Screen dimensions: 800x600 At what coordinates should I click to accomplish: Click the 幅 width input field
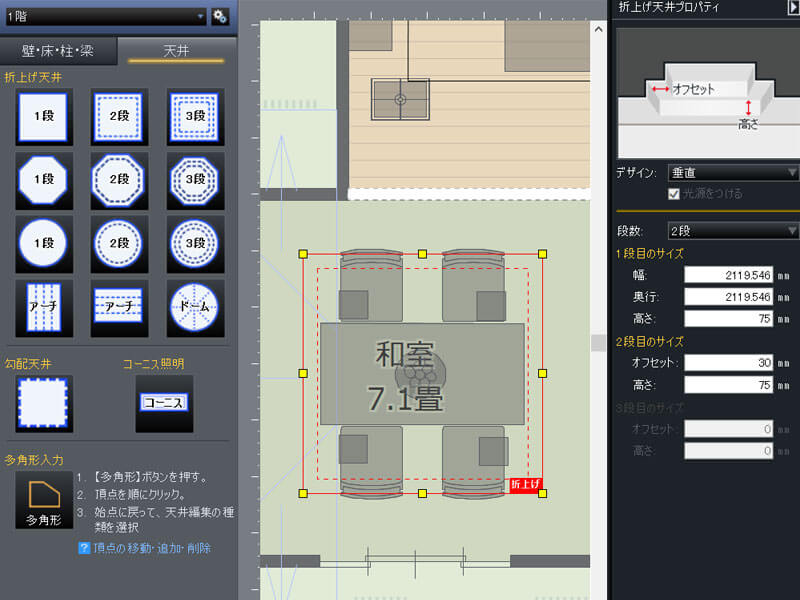(x=728, y=274)
